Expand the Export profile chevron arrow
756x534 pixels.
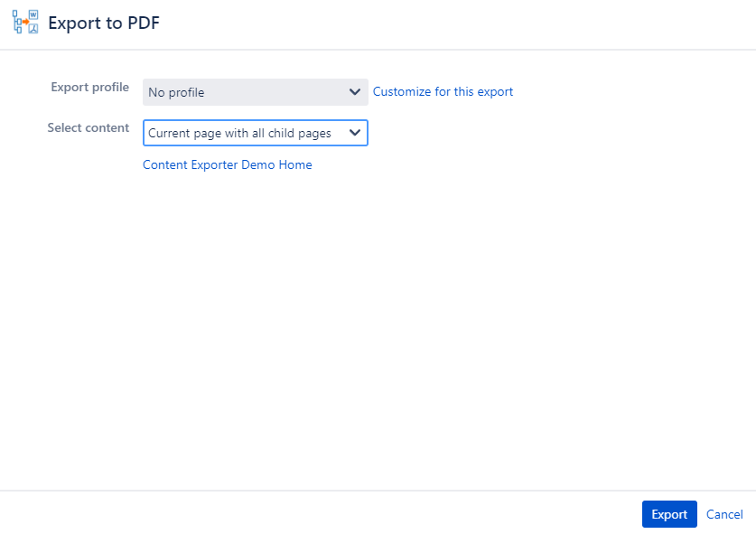click(355, 91)
